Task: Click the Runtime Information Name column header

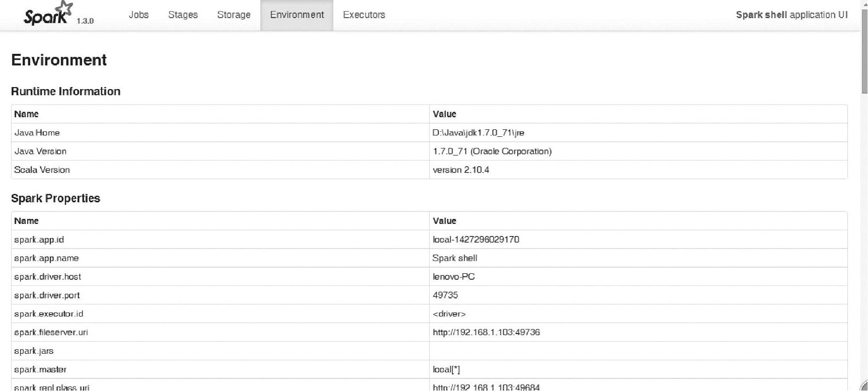Action: (x=26, y=114)
